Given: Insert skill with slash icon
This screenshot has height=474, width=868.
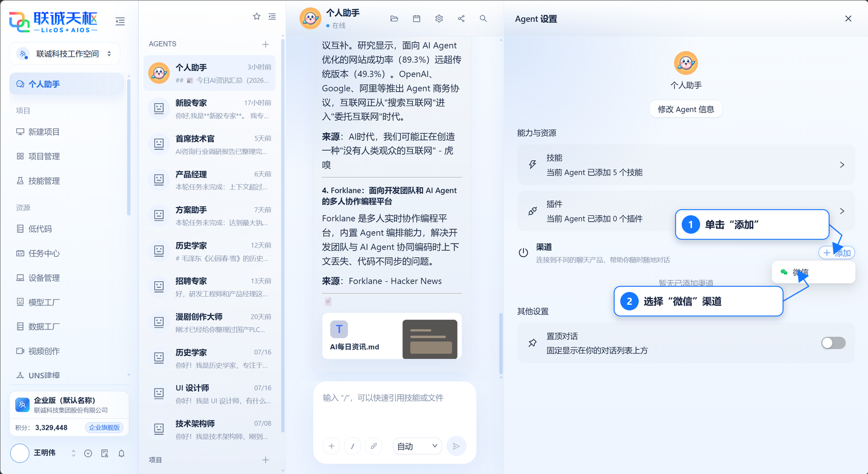Looking at the screenshot, I should tap(353, 446).
